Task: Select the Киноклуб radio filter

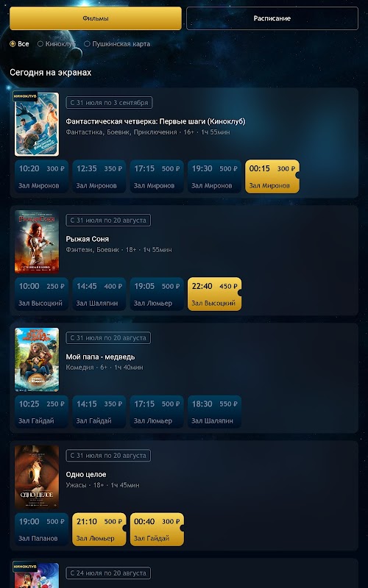Action: point(57,44)
